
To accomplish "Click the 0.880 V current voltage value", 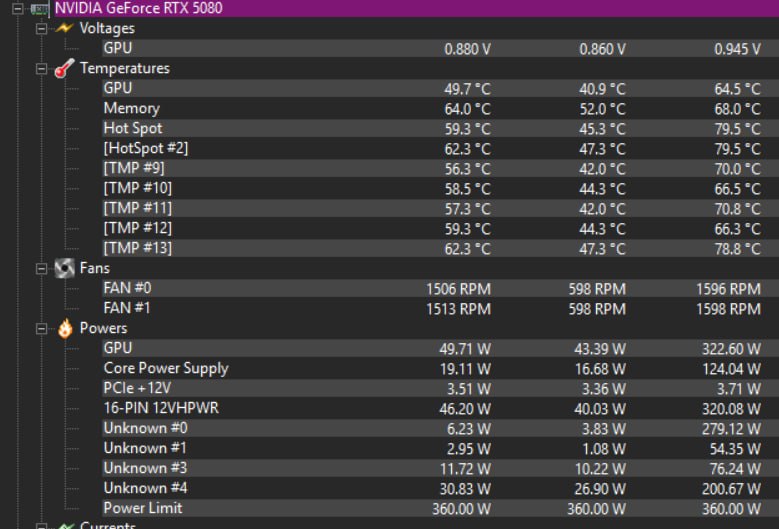I will (x=467, y=49).
